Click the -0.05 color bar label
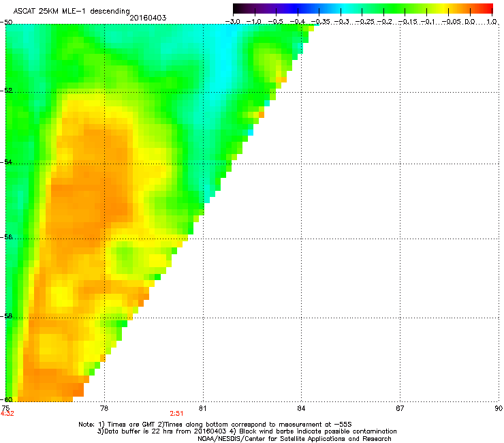 [x=451, y=22]
